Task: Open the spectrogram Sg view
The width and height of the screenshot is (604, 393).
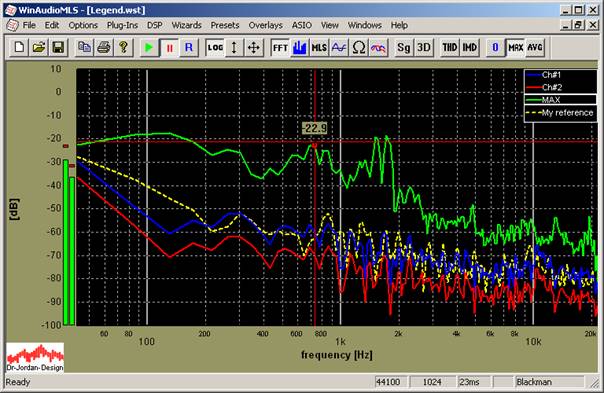Action: (x=403, y=47)
